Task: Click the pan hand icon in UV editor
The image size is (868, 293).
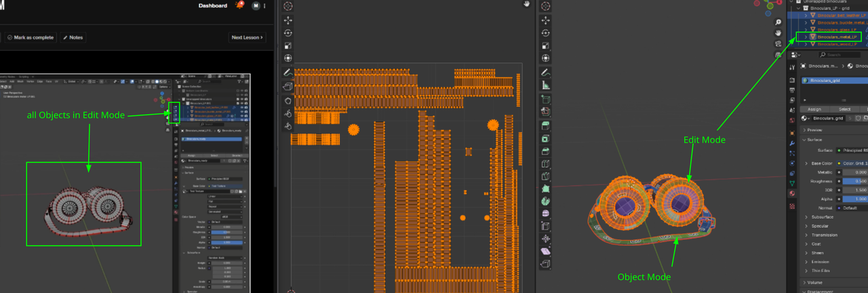Action: tap(527, 5)
